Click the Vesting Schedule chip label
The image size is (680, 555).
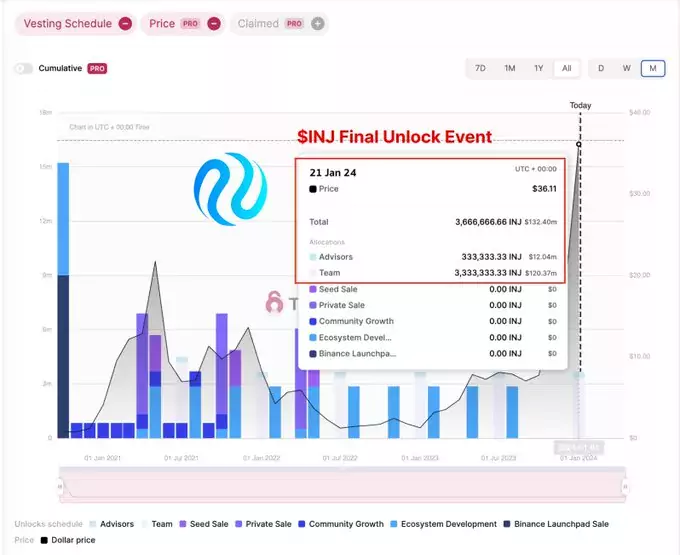point(68,23)
